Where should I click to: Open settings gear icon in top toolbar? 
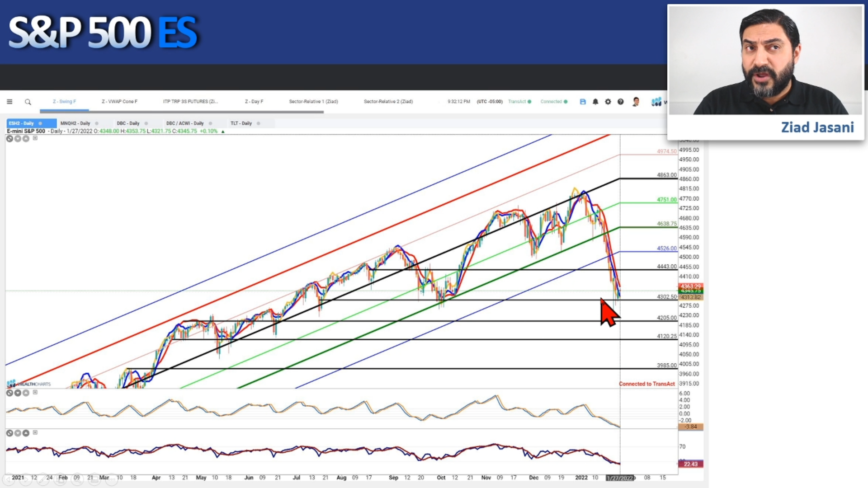point(608,102)
